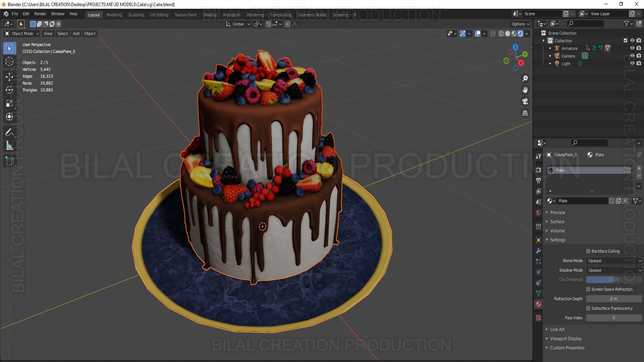This screenshot has width=644, height=362.
Task: Select the Move tool
Action: [10, 77]
